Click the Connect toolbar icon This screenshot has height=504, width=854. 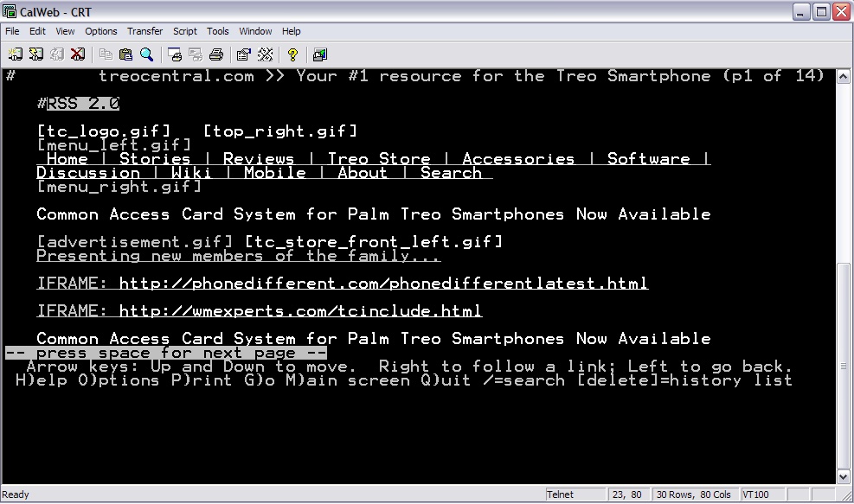[15, 54]
